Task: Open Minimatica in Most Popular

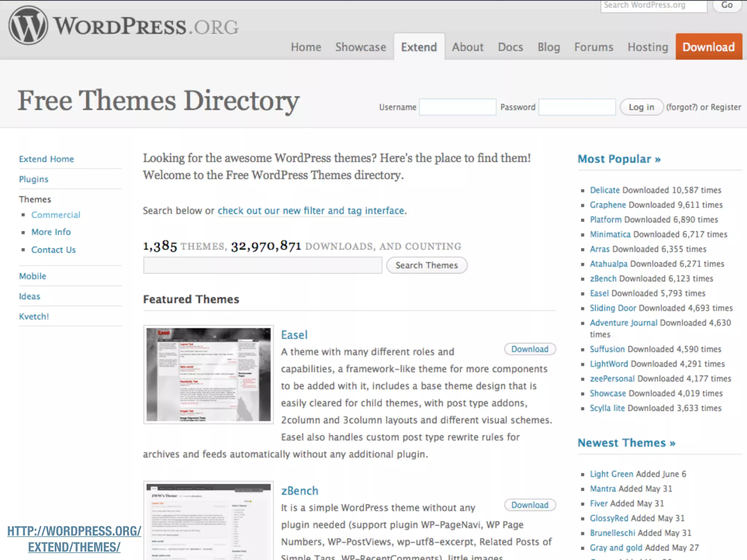Action: [x=610, y=234]
